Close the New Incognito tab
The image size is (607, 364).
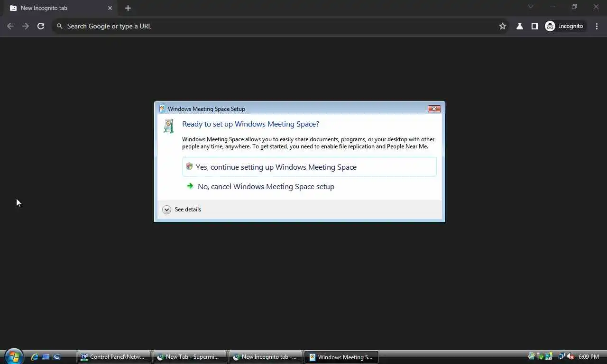110,8
